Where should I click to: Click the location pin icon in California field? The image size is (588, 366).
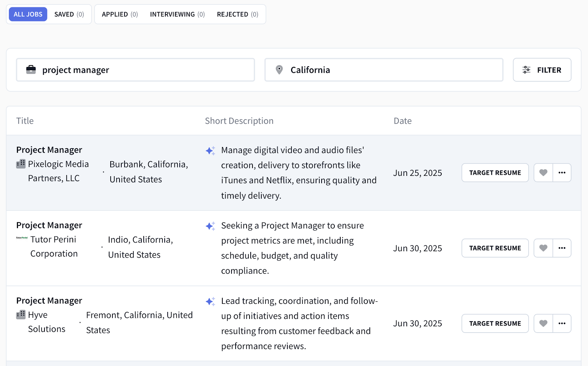pos(279,70)
